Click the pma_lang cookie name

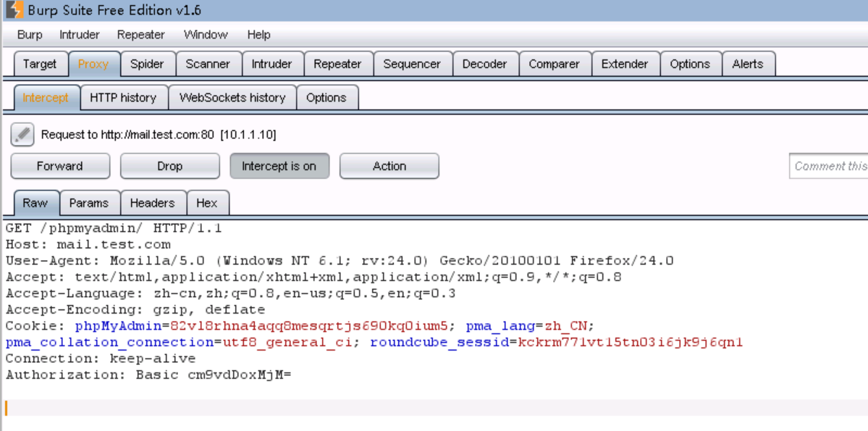click(x=500, y=326)
